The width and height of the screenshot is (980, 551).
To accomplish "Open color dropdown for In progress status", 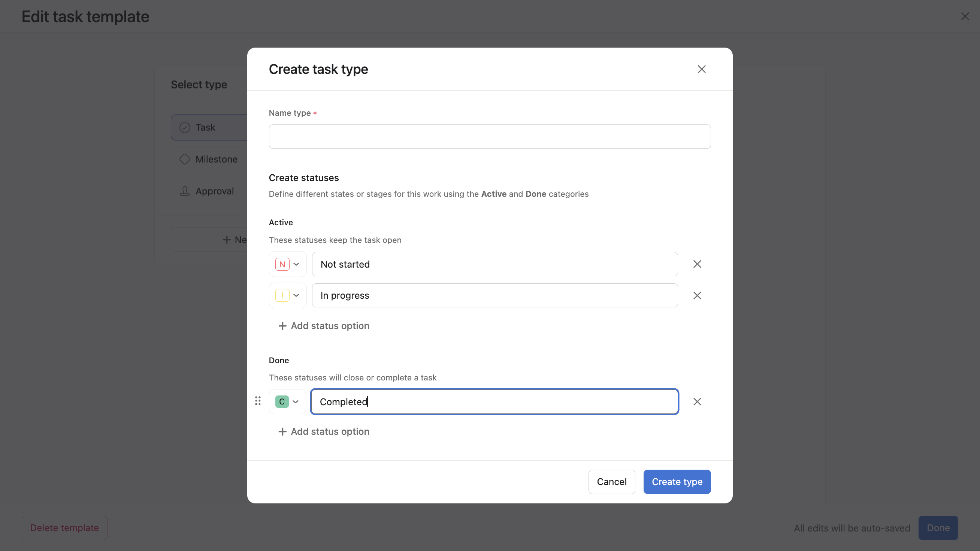I will [x=297, y=295].
